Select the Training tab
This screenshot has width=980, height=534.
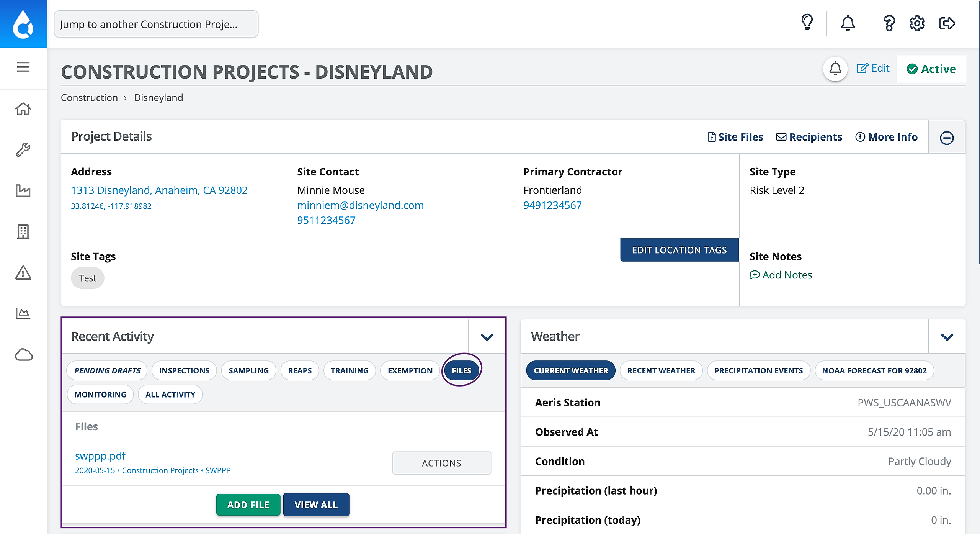coord(350,370)
